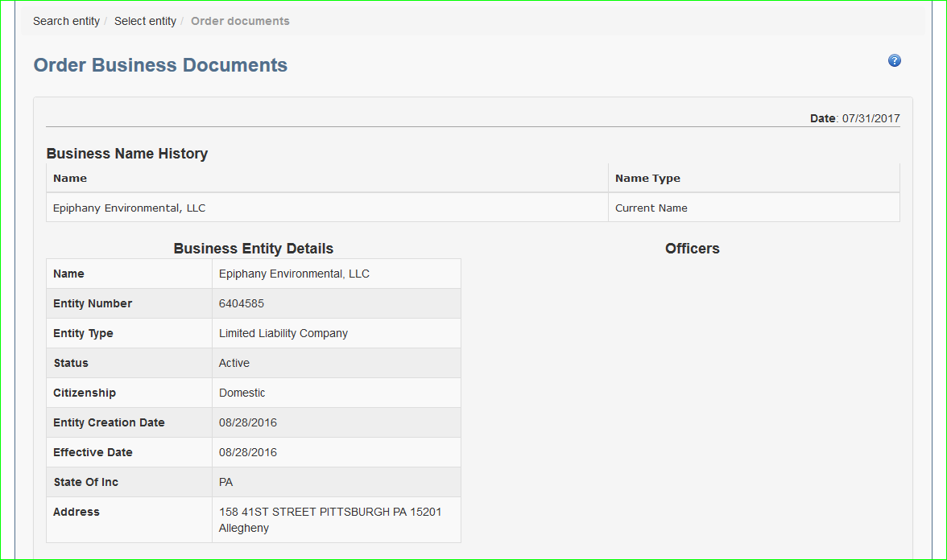Click the Current Name cell
Screen dimensions: 947x560
tap(651, 208)
